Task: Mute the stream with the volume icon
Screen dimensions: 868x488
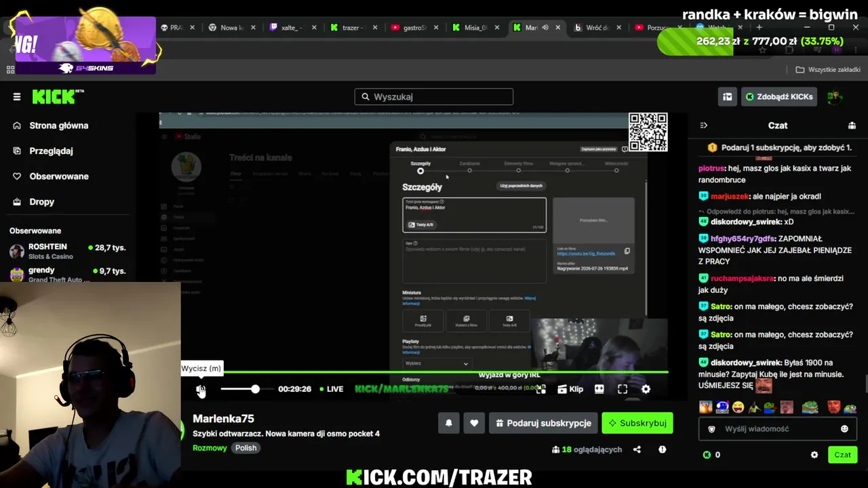Action: click(201, 390)
